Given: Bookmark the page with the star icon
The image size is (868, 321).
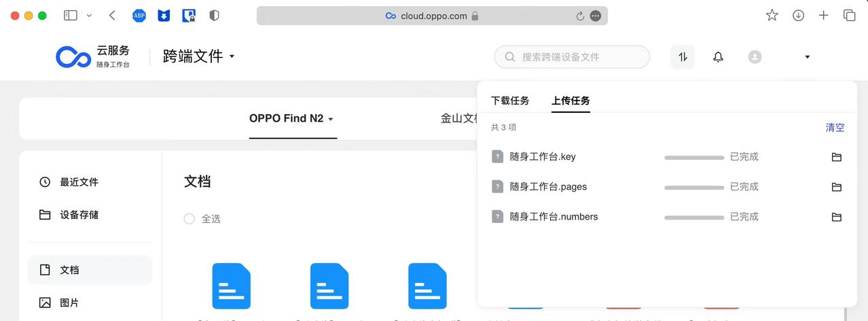Looking at the screenshot, I should coord(772,15).
